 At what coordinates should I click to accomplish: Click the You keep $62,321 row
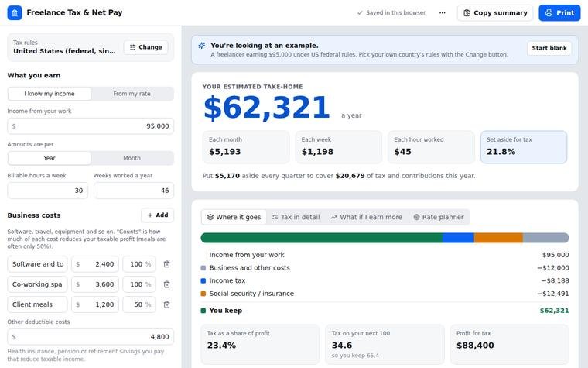coord(385,311)
